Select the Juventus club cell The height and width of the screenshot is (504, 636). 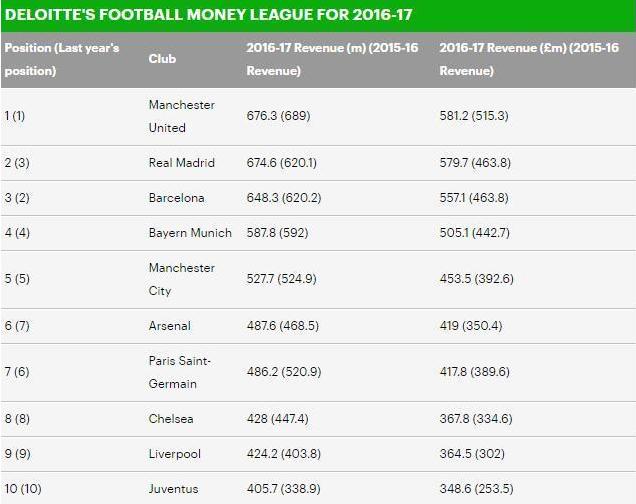tap(173, 489)
